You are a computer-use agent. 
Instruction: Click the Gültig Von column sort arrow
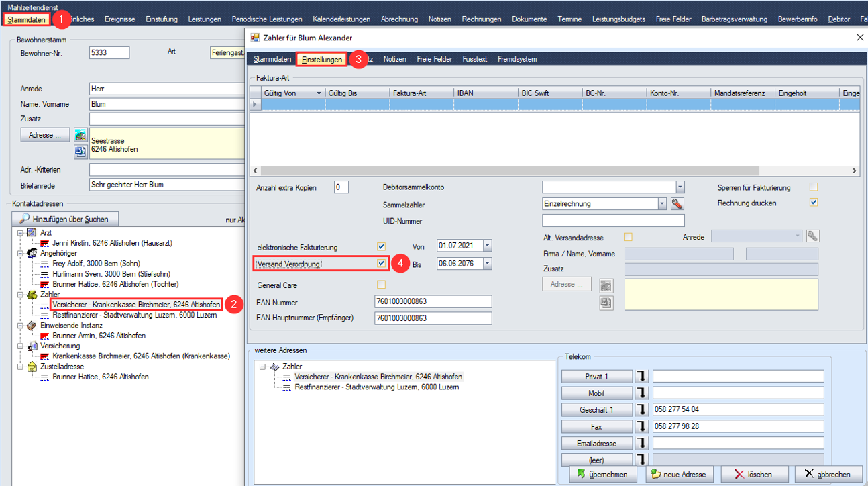pos(319,93)
